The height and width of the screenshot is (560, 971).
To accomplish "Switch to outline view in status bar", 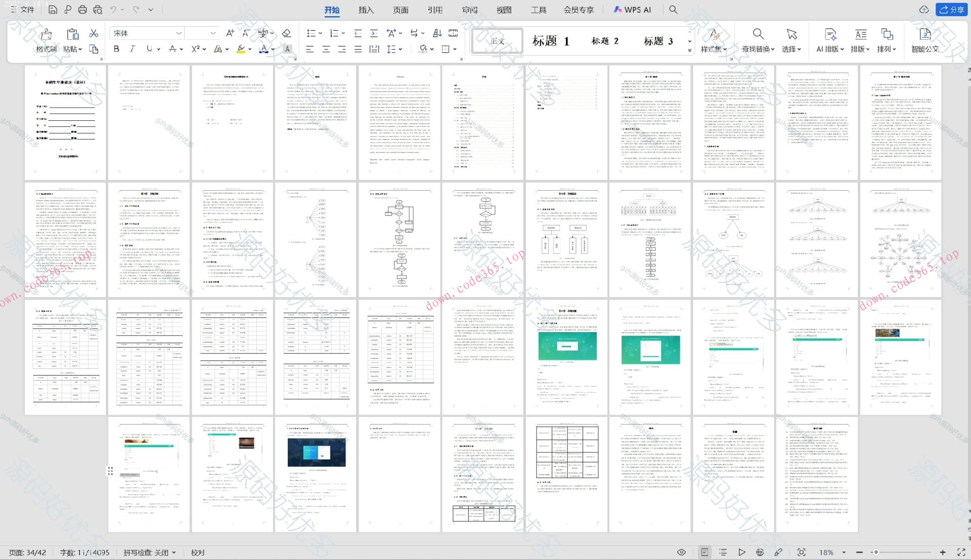I will coord(723,552).
